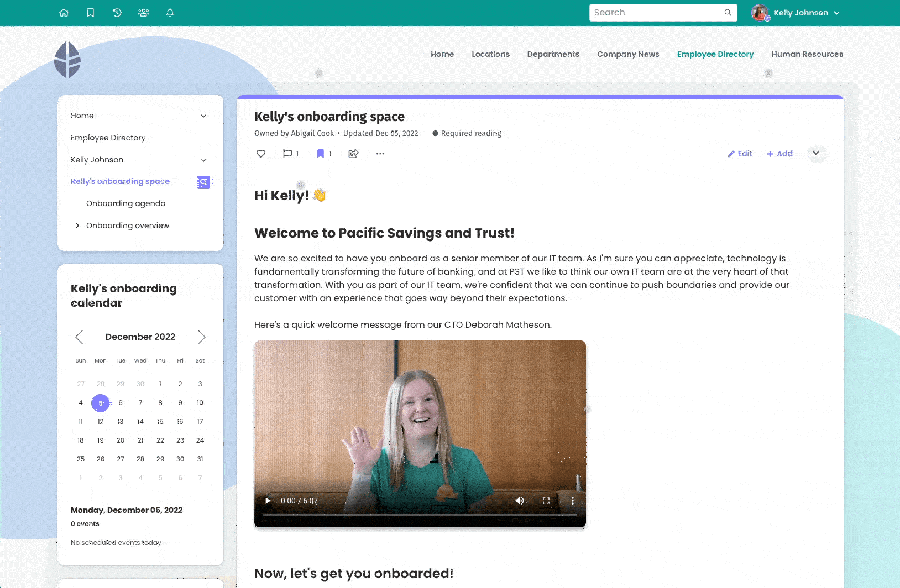Open the Human Resources tab
This screenshot has height=588, width=900.
pos(807,54)
